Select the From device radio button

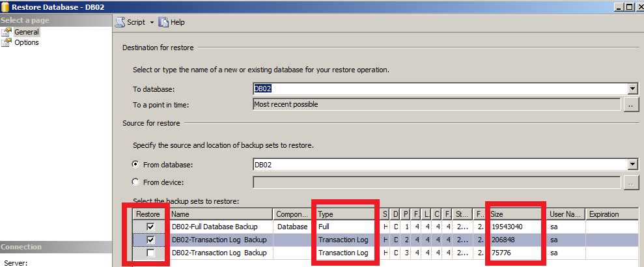[135, 182]
